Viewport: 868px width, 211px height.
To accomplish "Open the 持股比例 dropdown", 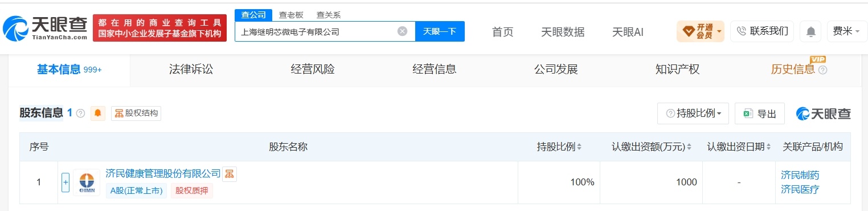I will point(693,113).
